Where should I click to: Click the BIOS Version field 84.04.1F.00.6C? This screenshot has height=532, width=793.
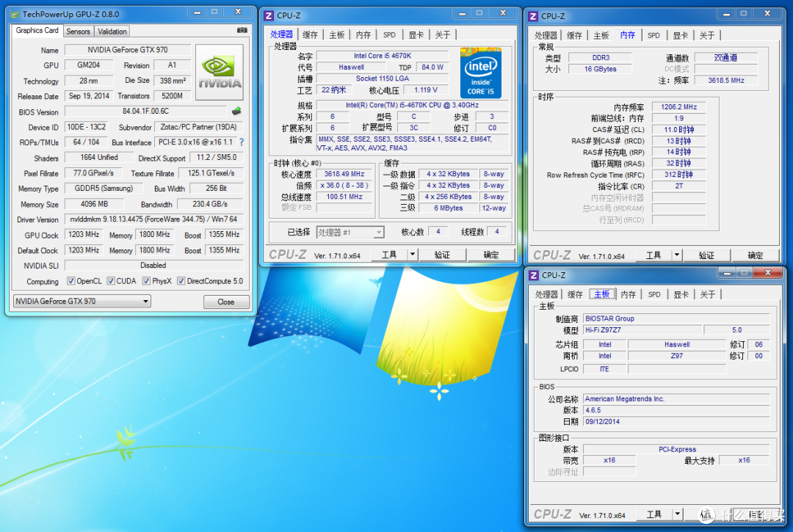tap(145, 111)
